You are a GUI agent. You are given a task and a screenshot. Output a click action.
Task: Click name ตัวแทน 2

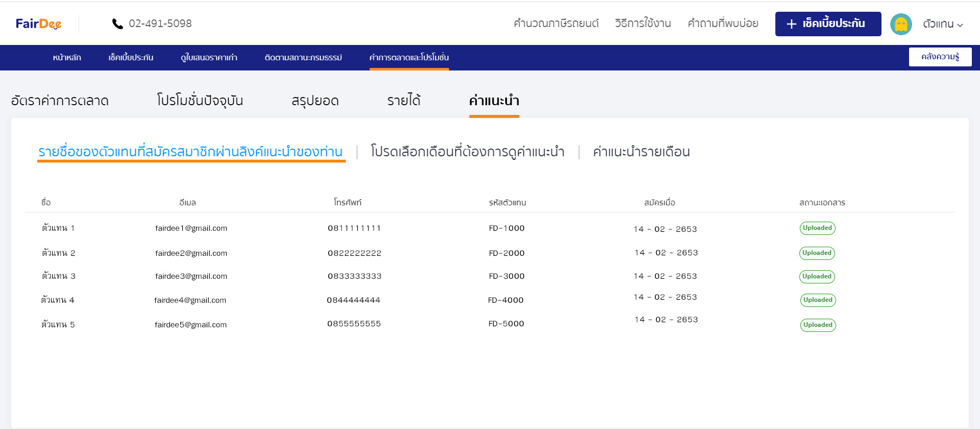tap(58, 253)
